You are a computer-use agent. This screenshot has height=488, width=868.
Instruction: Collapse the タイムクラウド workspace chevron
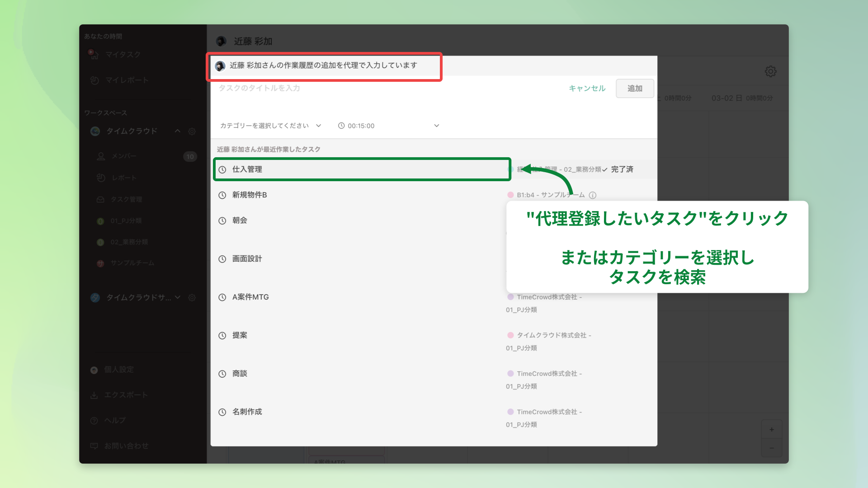point(178,131)
